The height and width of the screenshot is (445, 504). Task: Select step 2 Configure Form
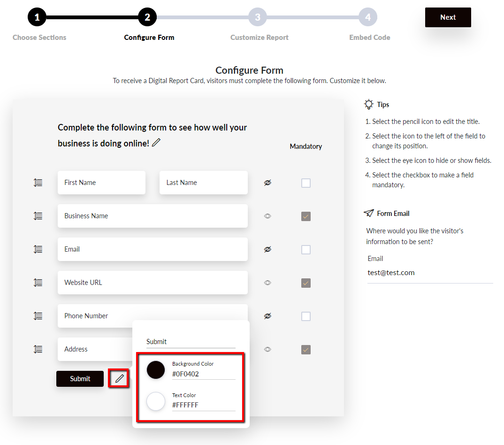[x=147, y=17]
